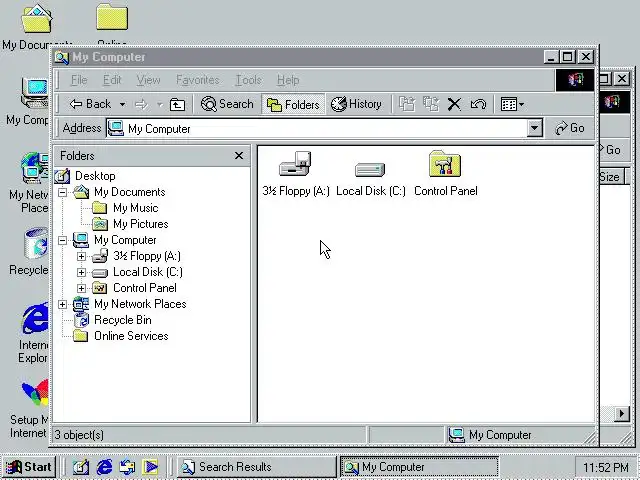Screen dimensions: 640x480
Task: Toggle the Folders pane button
Action: click(293, 104)
